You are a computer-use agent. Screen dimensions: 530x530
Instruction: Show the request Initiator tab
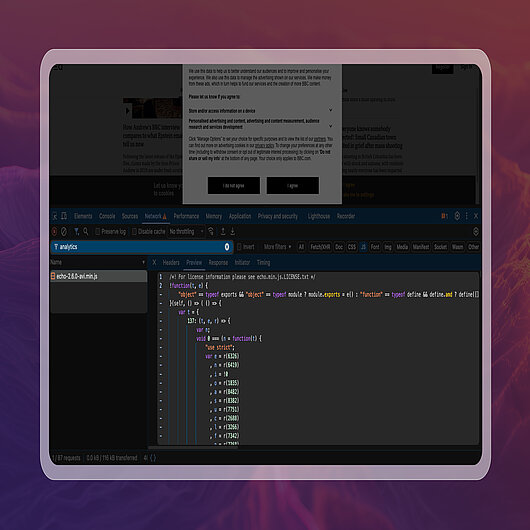click(242, 262)
